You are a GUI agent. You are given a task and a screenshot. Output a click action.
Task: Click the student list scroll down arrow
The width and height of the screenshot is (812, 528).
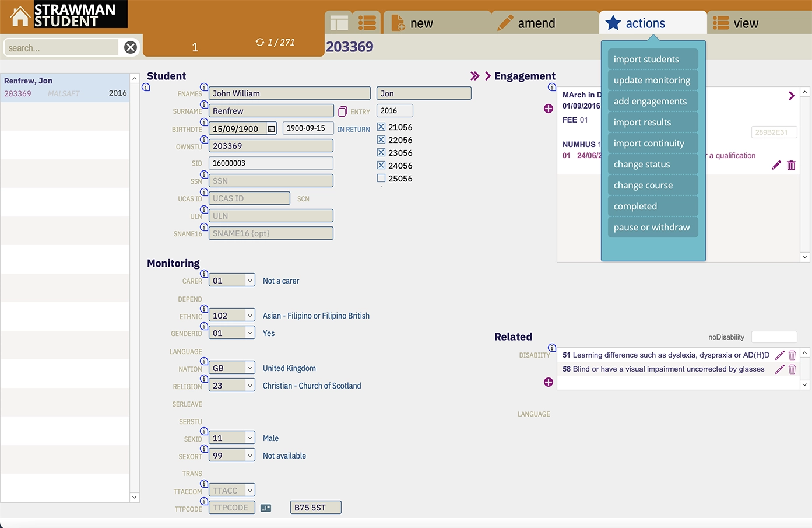pos(135,498)
